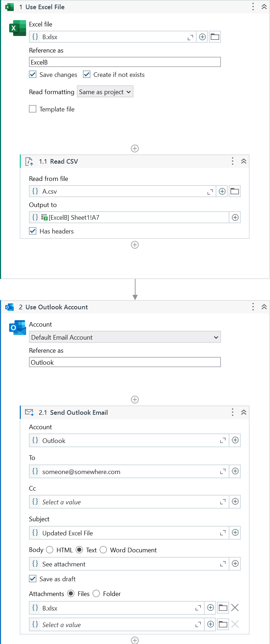This screenshot has height=644, width=270.
Task: Enable the Template file option
Action: (x=32, y=109)
